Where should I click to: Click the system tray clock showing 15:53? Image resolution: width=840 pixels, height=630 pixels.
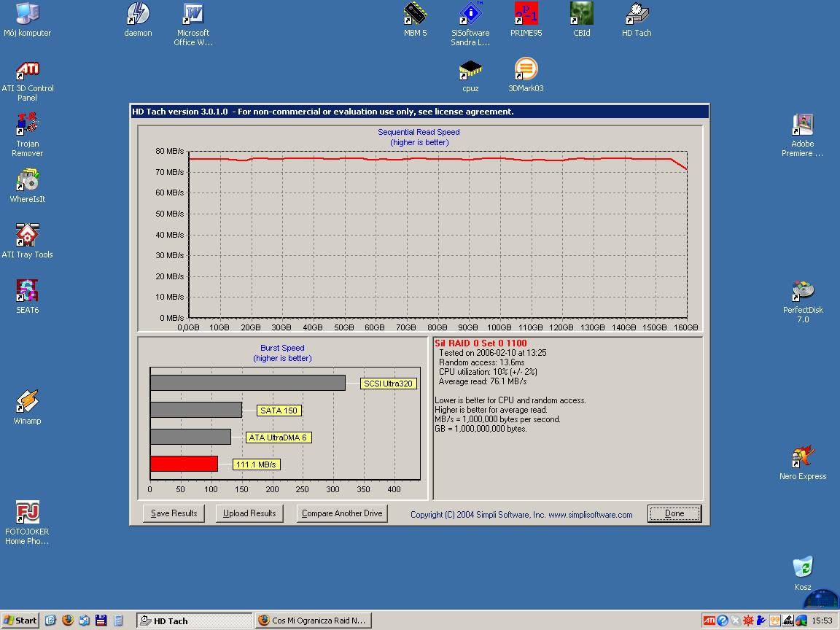(x=822, y=621)
